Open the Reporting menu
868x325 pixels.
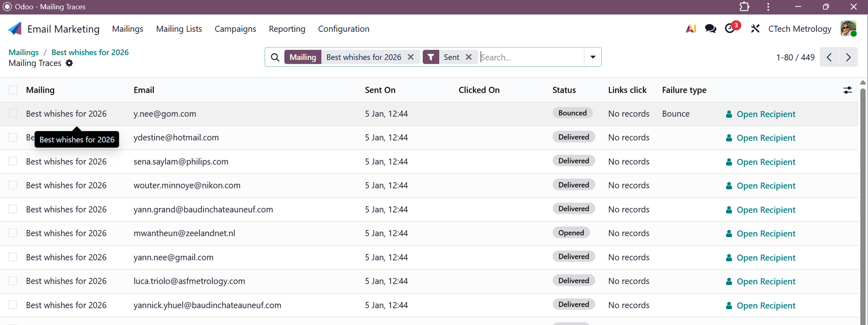coord(287,29)
